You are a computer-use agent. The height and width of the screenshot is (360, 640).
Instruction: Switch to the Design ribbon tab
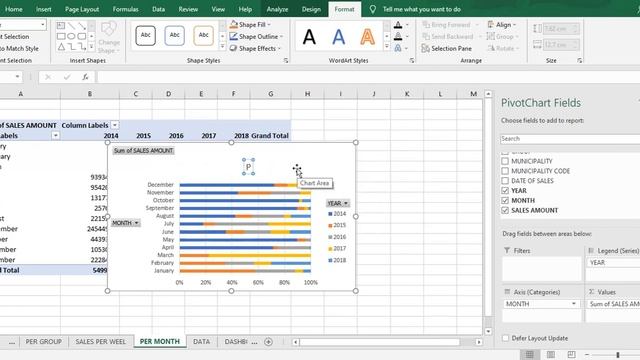(x=311, y=9)
